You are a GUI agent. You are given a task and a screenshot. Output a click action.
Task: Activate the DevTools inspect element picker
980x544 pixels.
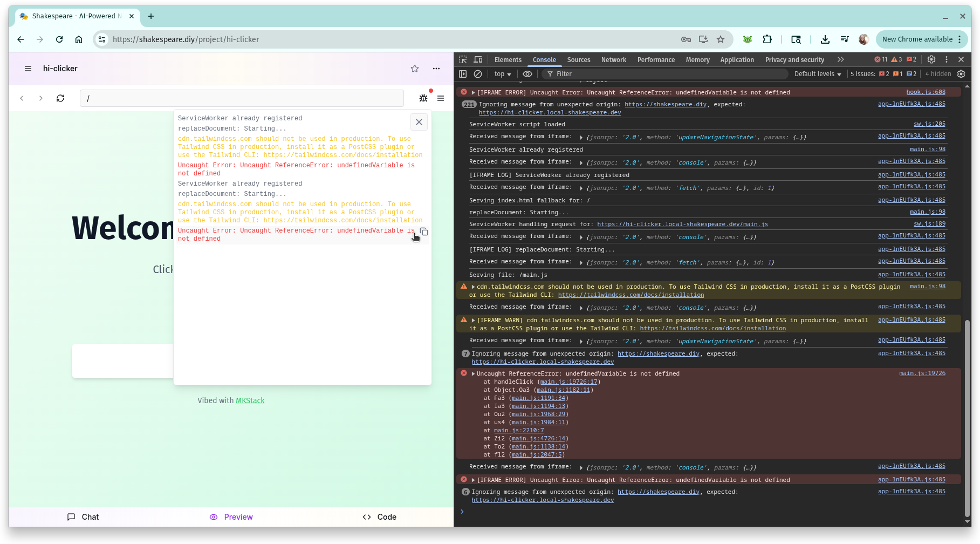point(463,60)
